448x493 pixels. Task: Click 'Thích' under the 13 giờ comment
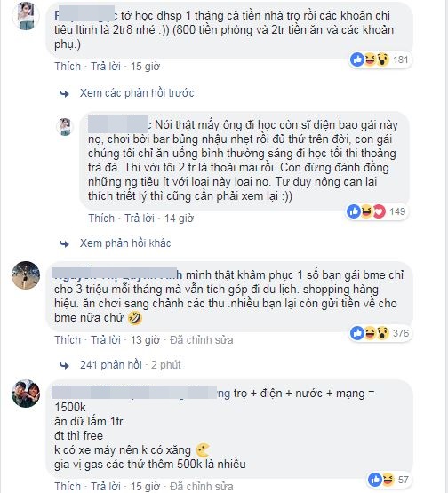pyautogui.click(x=68, y=340)
